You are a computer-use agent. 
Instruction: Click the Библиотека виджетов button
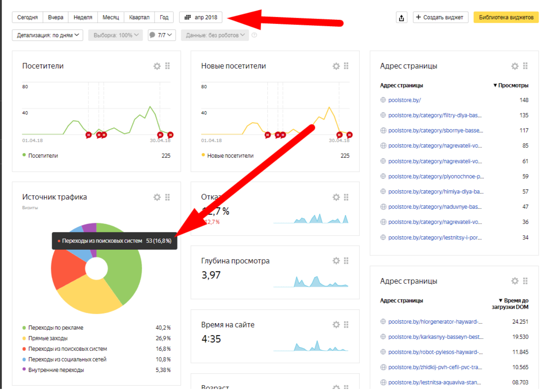tap(506, 17)
